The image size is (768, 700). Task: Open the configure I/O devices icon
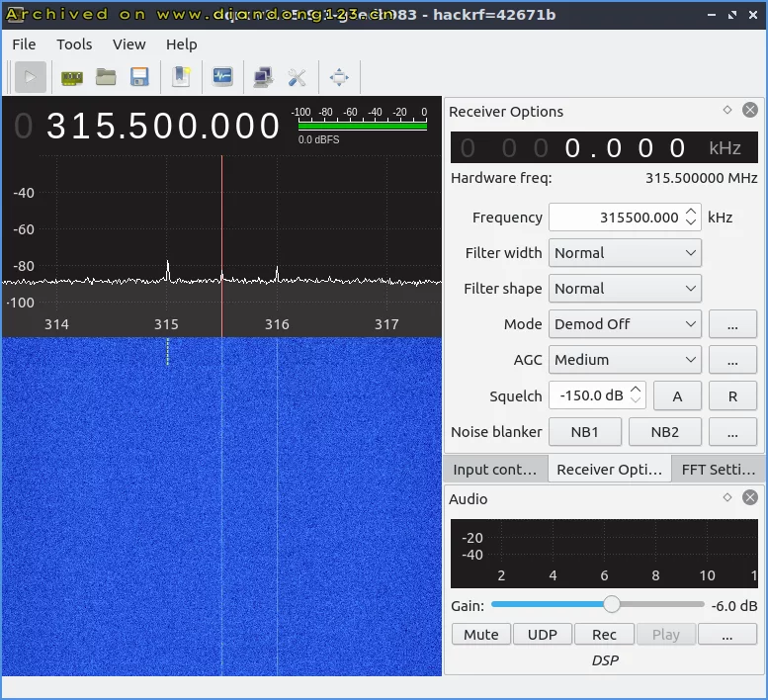tap(71, 77)
